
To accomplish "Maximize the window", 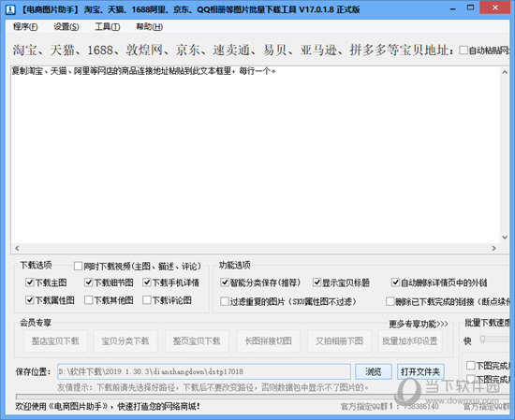I will coord(471,7).
